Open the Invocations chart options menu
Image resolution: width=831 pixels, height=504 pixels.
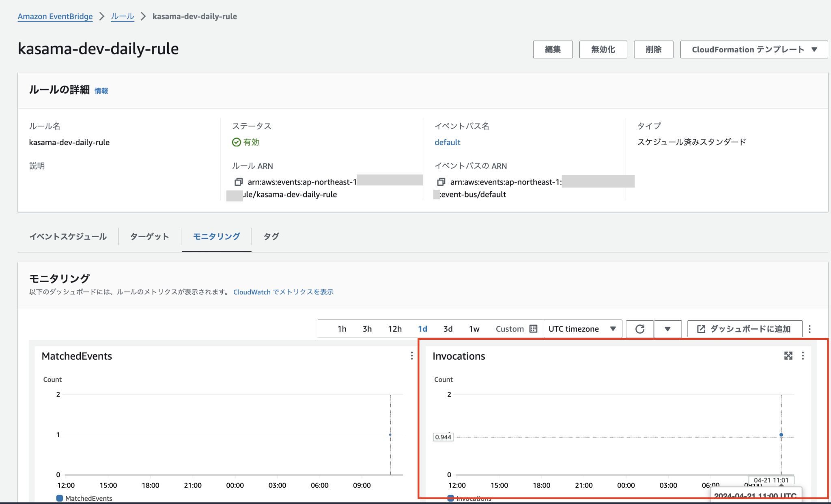[x=803, y=356]
